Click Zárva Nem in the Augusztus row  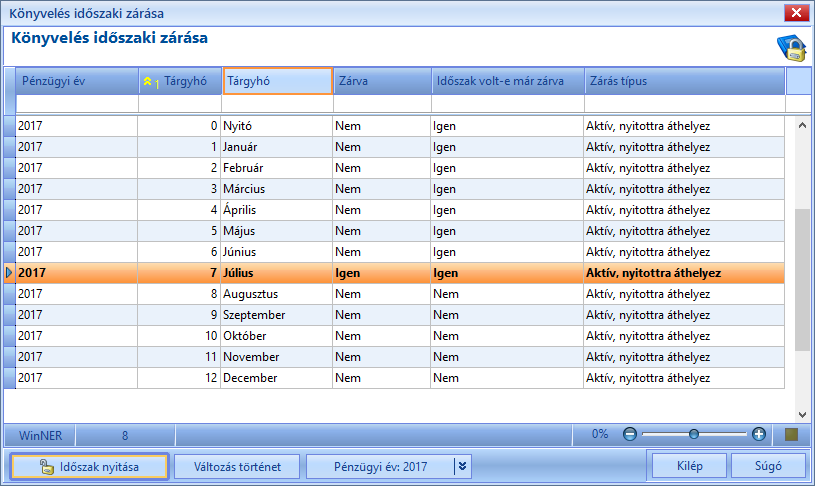(382, 294)
